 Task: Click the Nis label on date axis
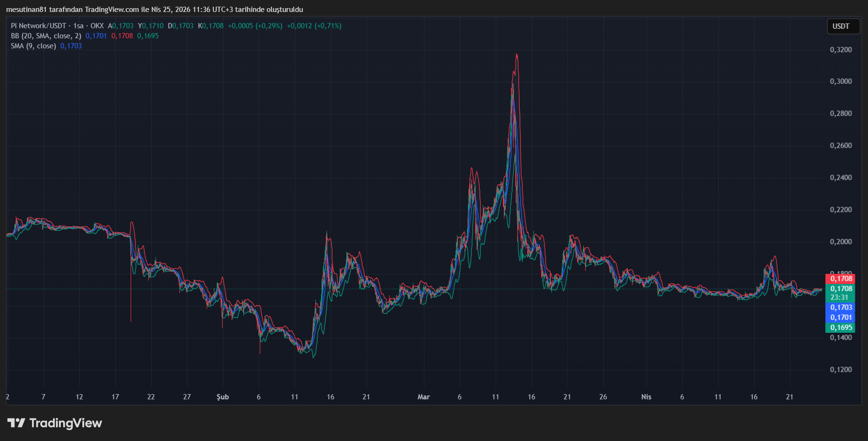646,397
